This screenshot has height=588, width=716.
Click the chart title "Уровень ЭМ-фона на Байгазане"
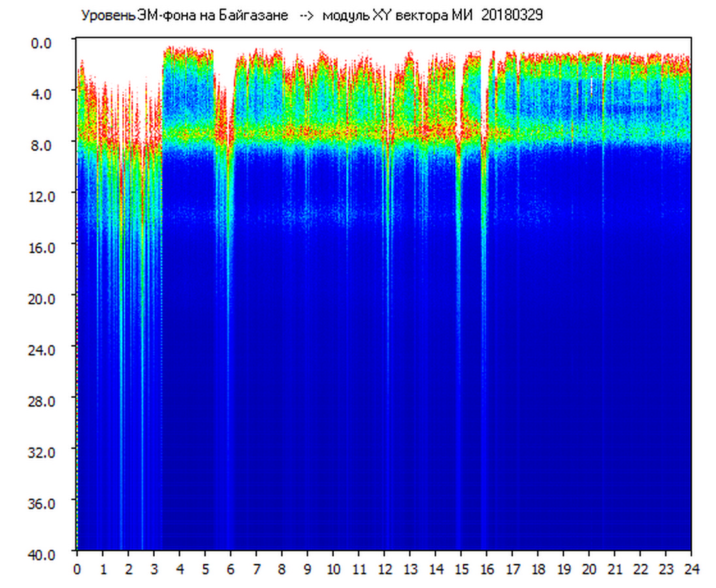184,16
